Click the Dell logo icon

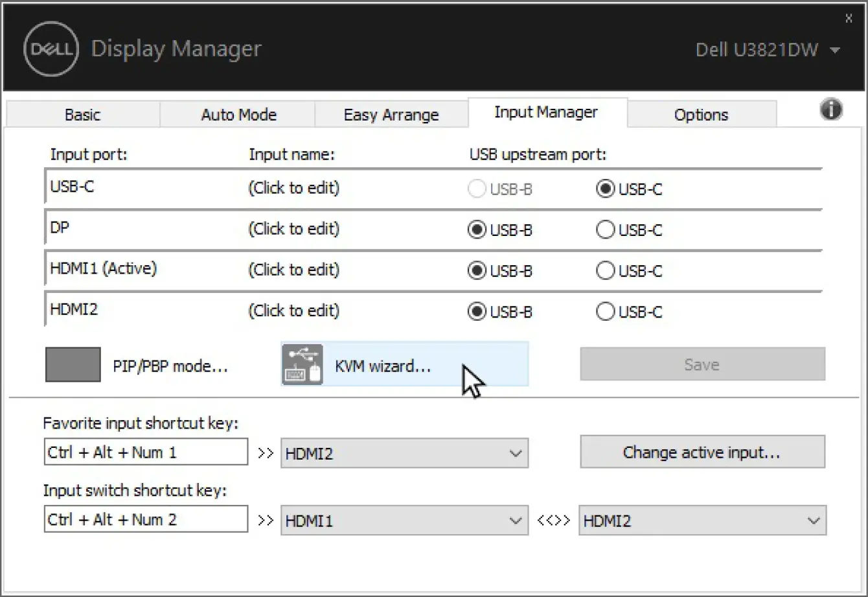point(50,49)
